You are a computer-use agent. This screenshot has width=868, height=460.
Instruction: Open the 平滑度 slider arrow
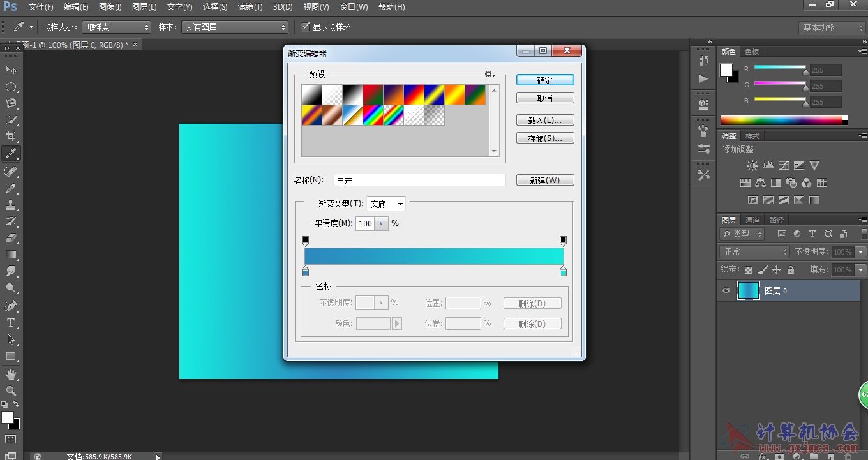(x=382, y=223)
